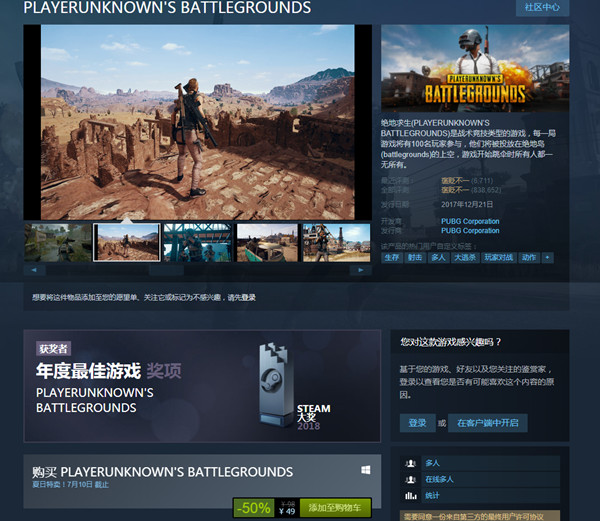Open the 年度最佳游戏 award banner
The image size is (600, 521).
[202, 386]
